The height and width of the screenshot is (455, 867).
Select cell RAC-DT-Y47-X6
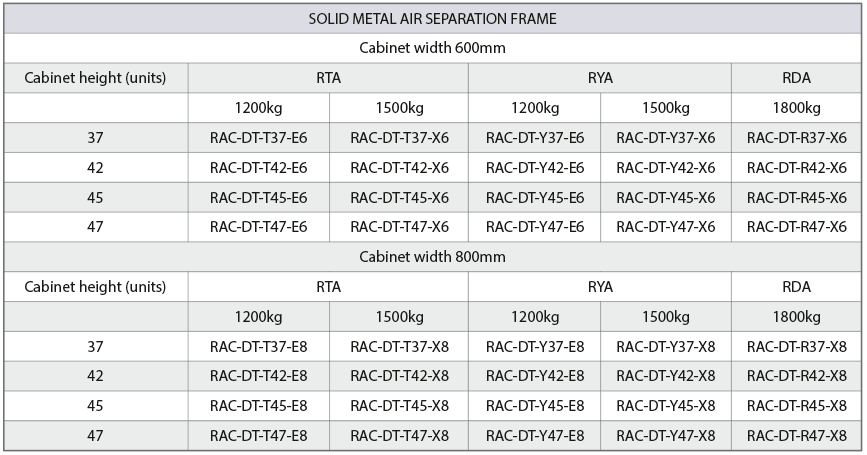[666, 227]
